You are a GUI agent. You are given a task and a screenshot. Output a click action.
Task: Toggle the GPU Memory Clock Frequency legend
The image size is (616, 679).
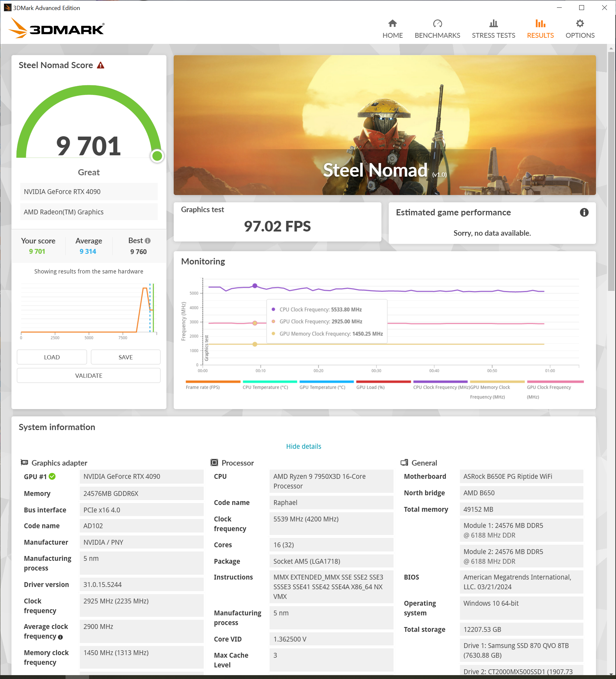coord(490,392)
